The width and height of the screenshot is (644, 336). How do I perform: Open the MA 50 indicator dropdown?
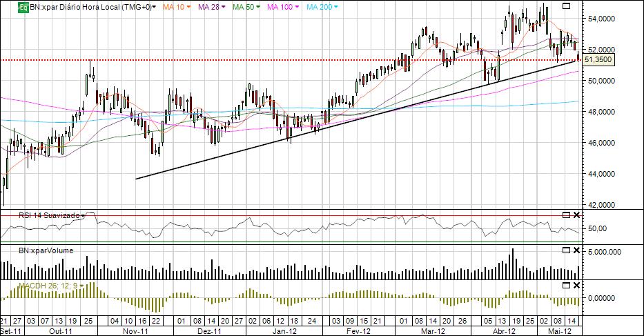coord(258,7)
